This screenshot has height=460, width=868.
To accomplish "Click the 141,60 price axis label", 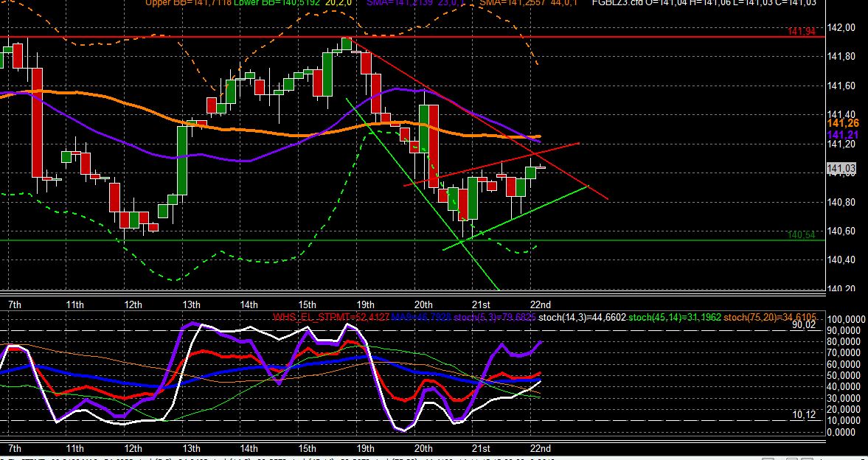I will tap(841, 86).
